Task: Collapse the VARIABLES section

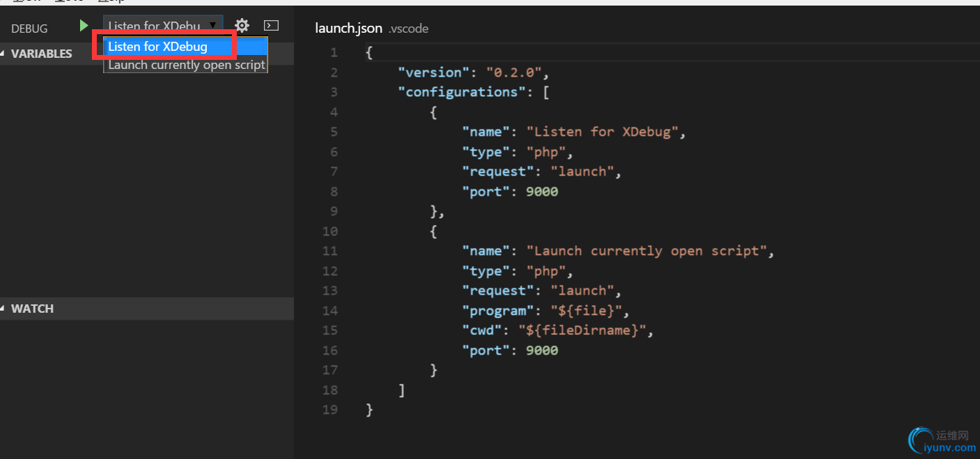Action: click(x=147, y=54)
